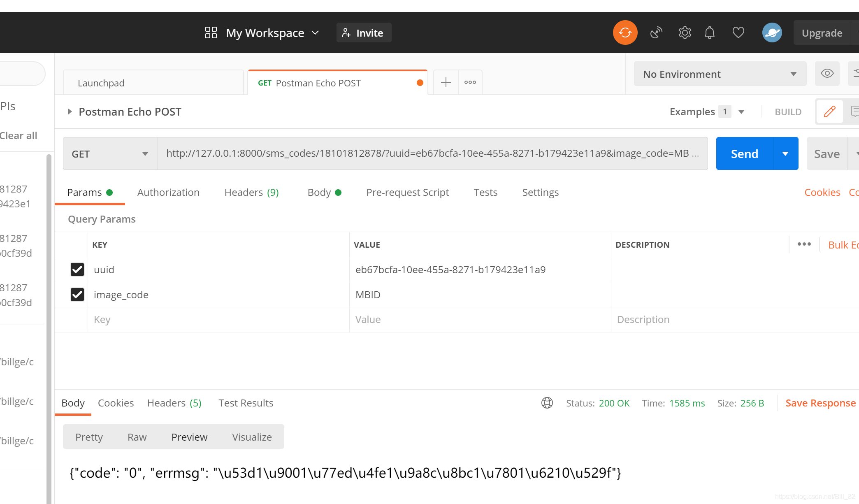Open the Pre-request Script tab
The image size is (859, 504).
point(407,192)
